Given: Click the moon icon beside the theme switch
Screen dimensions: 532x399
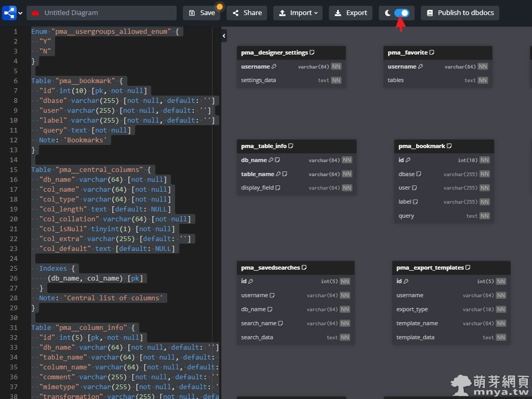Looking at the screenshot, I should coord(389,12).
